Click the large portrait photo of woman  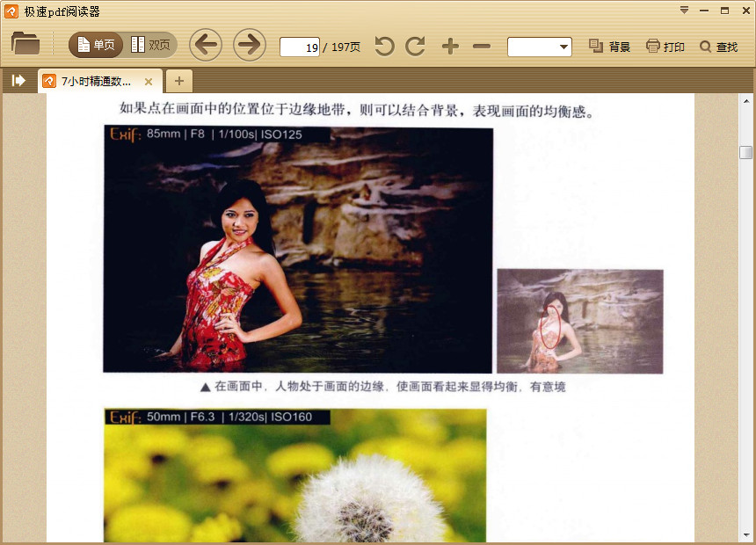point(298,250)
